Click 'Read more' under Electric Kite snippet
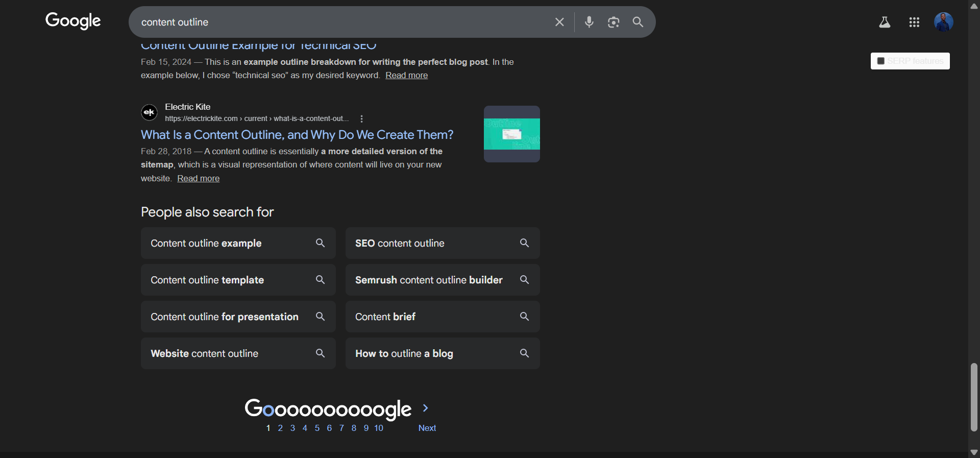Image resolution: width=980 pixels, height=458 pixels. tap(199, 178)
